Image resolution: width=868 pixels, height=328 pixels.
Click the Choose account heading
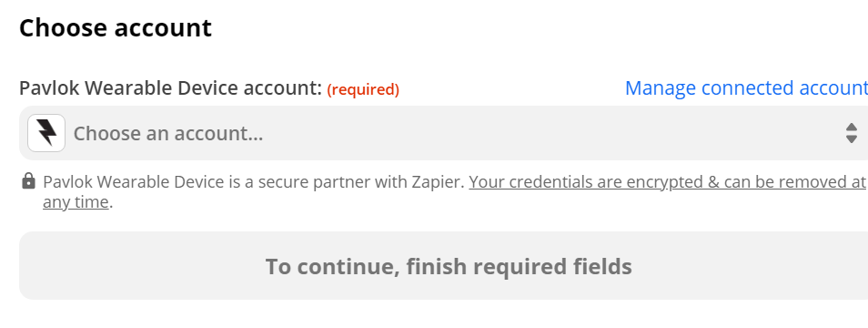(116, 27)
